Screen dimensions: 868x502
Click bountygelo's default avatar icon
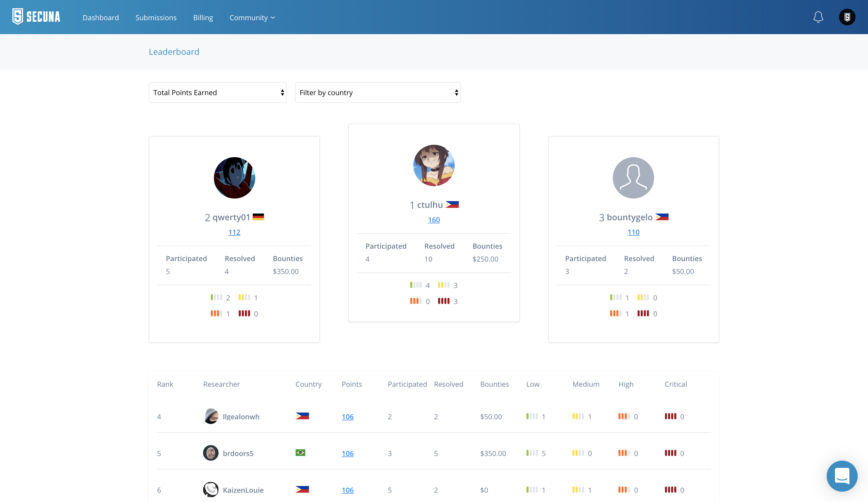[633, 178]
